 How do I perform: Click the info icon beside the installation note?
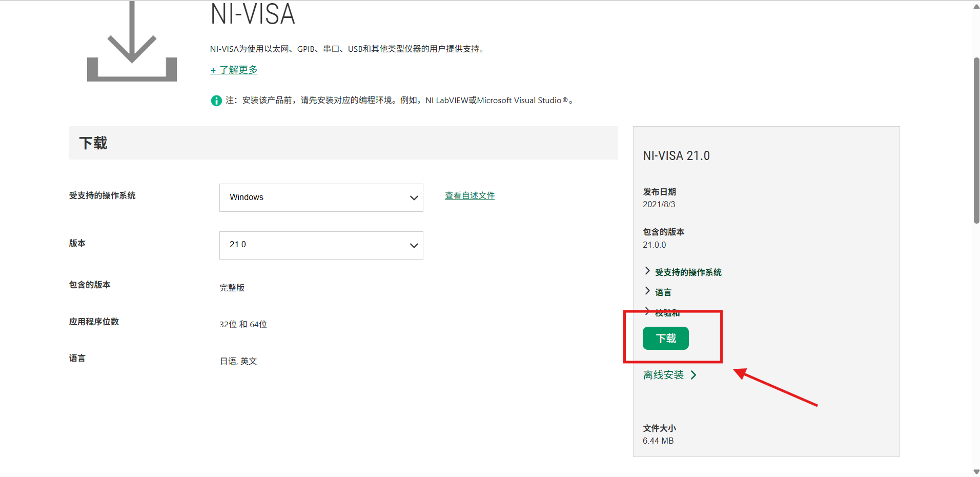(216, 101)
